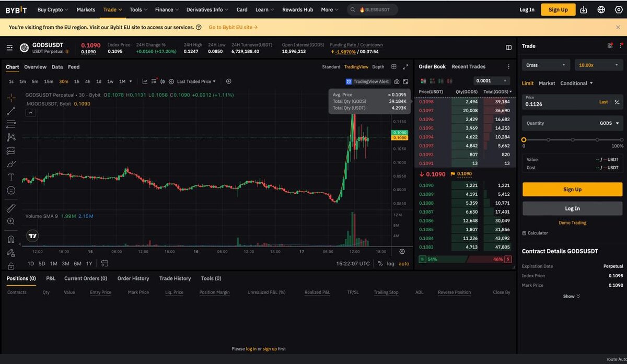Activate the zoom in tool
627x364 pixels.
pos(11,221)
